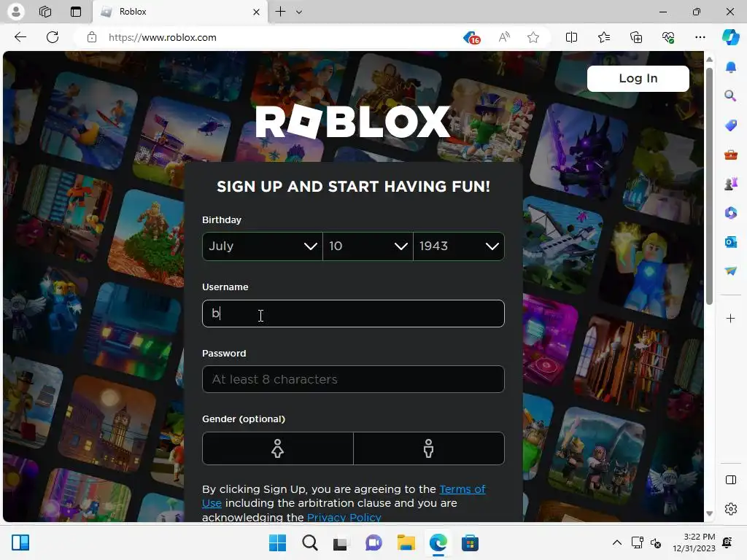Open the Windows Start menu
Viewport: 747px width, 560px height.
[277, 542]
